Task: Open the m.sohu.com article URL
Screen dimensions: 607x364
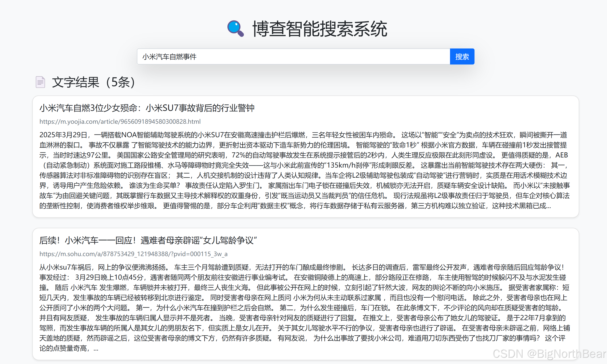Action: 134,254
